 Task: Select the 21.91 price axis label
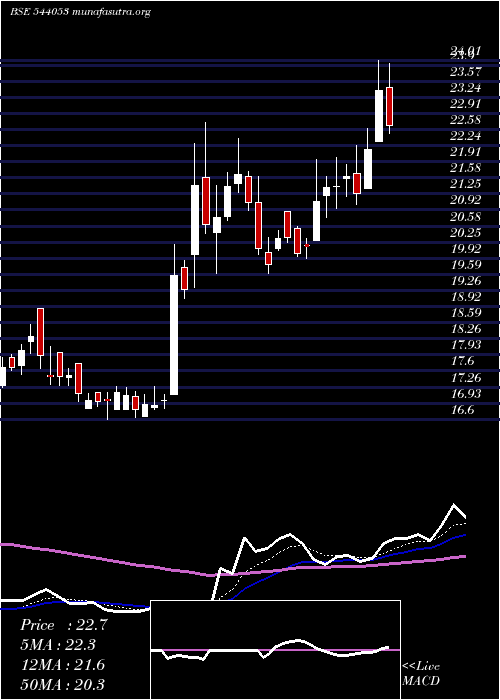(466, 152)
